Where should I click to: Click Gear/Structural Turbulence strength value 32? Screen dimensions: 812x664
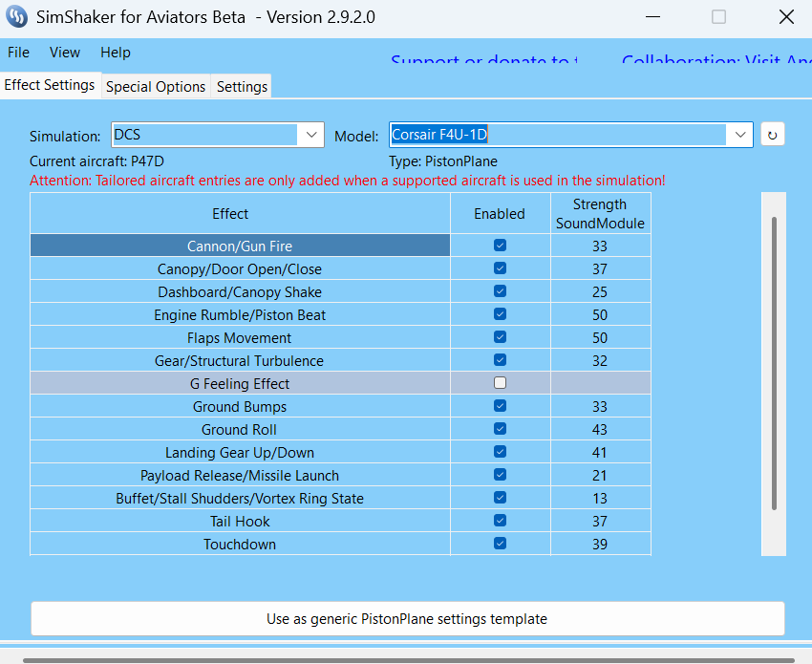coord(600,361)
